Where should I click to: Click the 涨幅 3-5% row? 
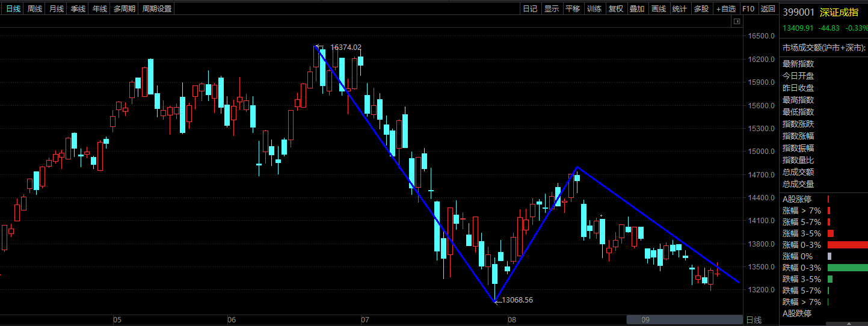(x=824, y=233)
